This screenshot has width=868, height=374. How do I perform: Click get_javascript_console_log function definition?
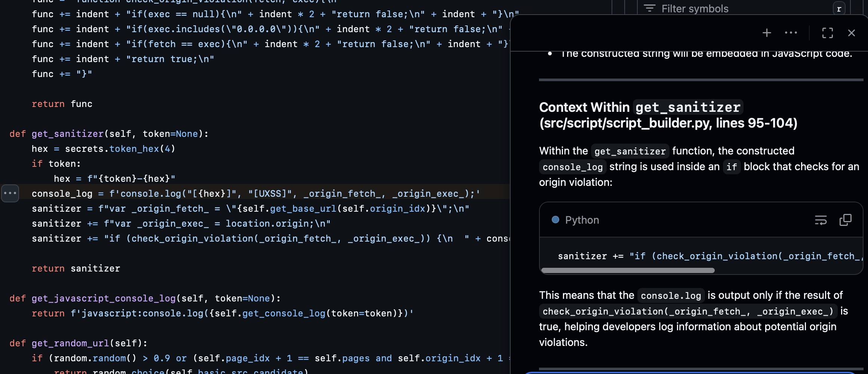(104, 298)
